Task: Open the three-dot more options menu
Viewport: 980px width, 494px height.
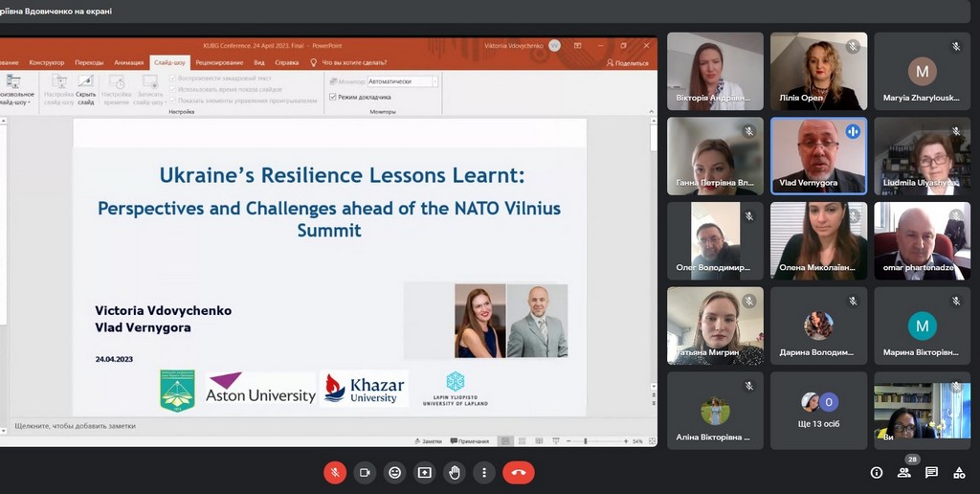Action: 484,472
